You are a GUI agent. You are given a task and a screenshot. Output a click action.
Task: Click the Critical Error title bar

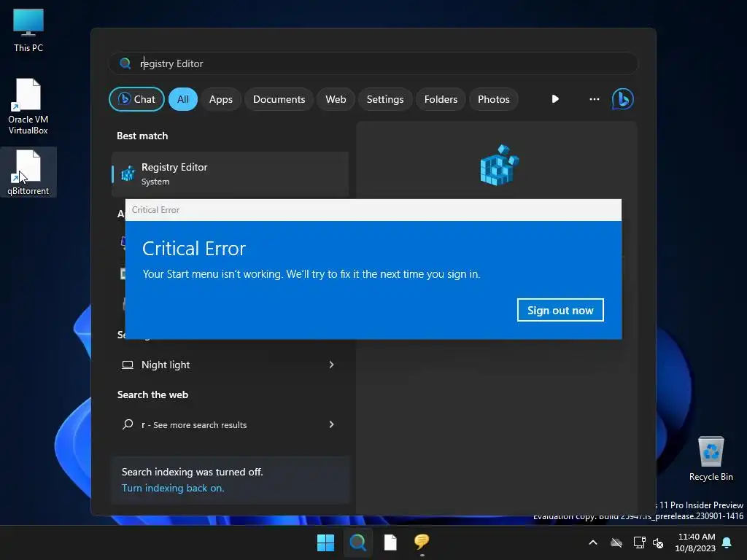pyautogui.click(x=373, y=210)
